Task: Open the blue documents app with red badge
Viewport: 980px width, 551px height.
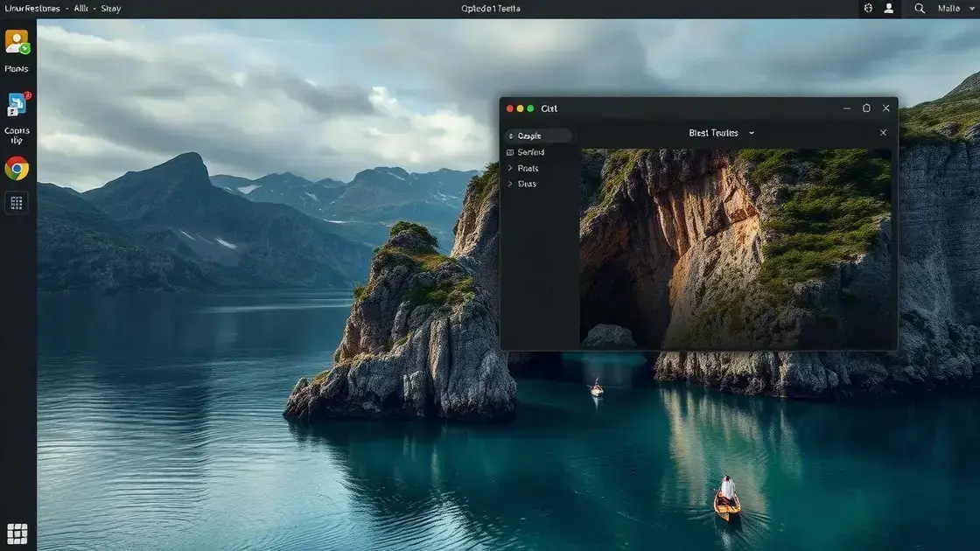Action: pyautogui.click(x=17, y=104)
